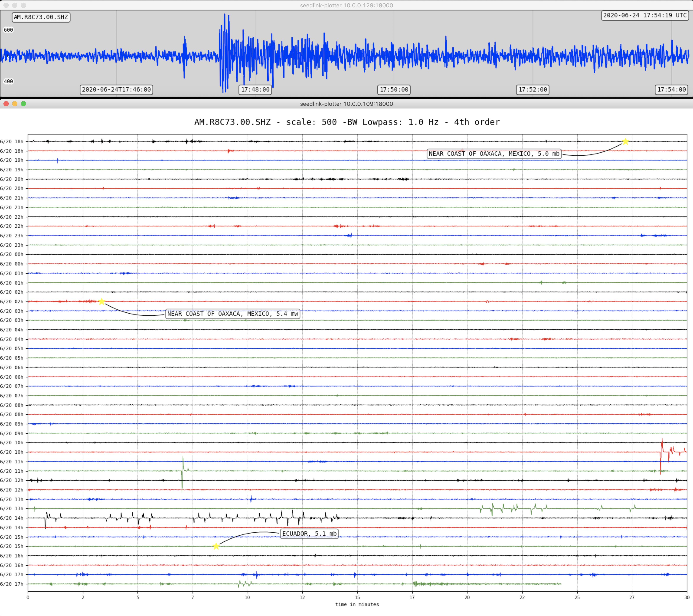The height and width of the screenshot is (616, 693).
Task: Click the yellow star on the Ecuador event
Action: pos(216,546)
